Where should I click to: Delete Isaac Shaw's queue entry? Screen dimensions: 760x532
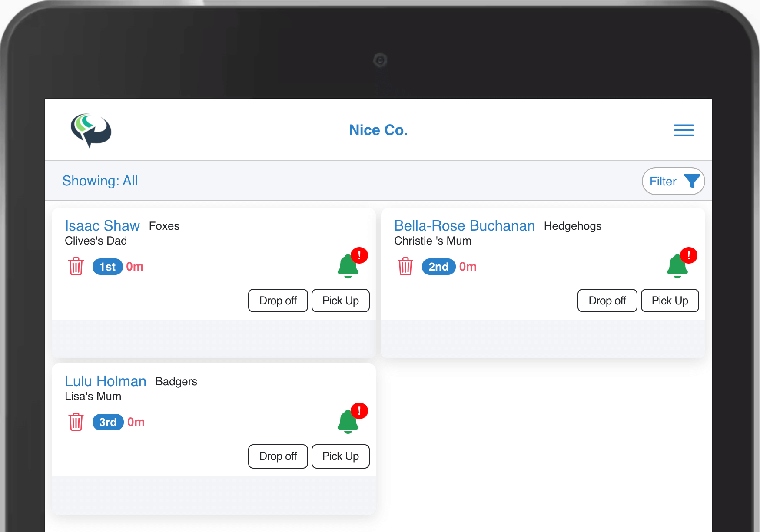click(76, 266)
